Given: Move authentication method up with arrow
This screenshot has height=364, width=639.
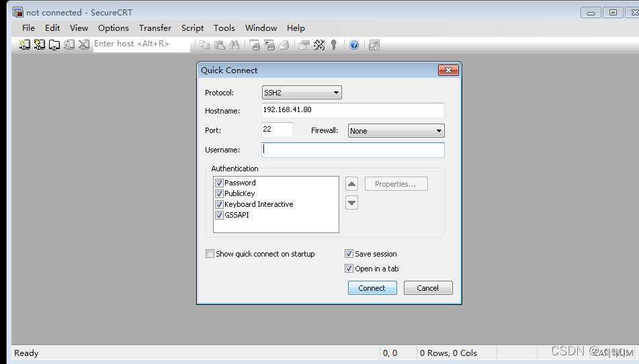Looking at the screenshot, I should tap(351, 184).
